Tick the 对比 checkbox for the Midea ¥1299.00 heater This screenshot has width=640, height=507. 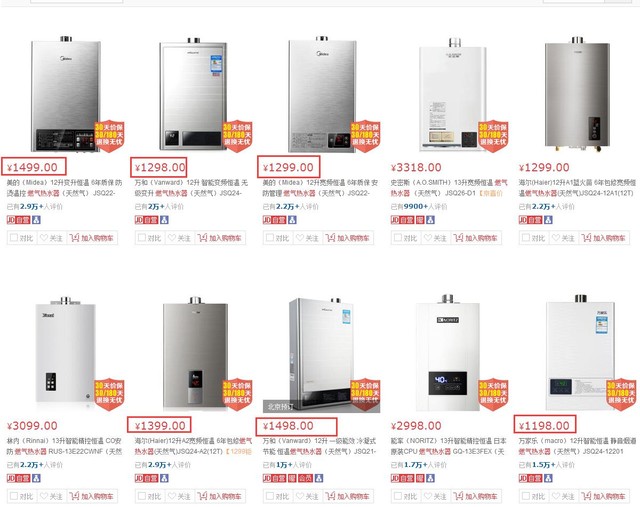(268, 238)
